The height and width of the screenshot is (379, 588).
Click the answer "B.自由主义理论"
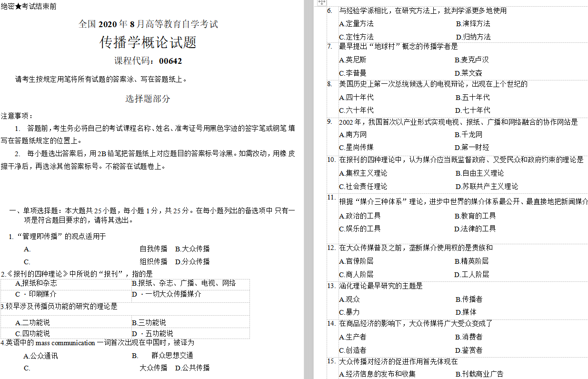pos(479,173)
